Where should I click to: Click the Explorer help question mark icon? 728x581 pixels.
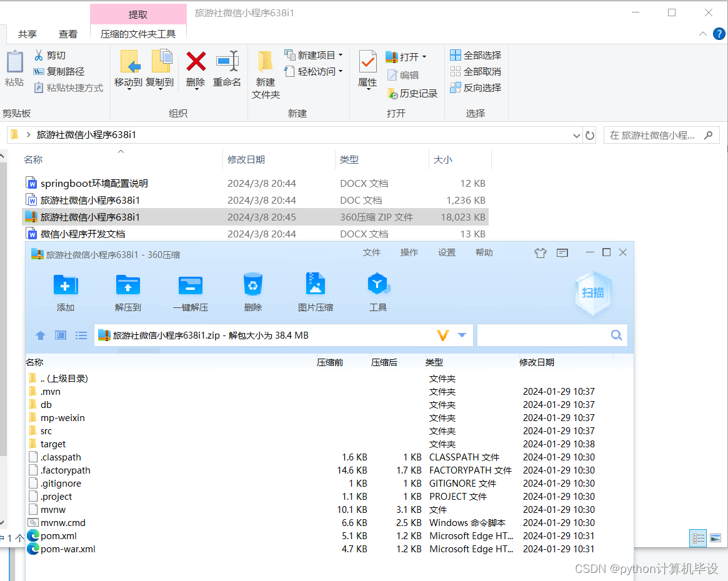(719, 34)
